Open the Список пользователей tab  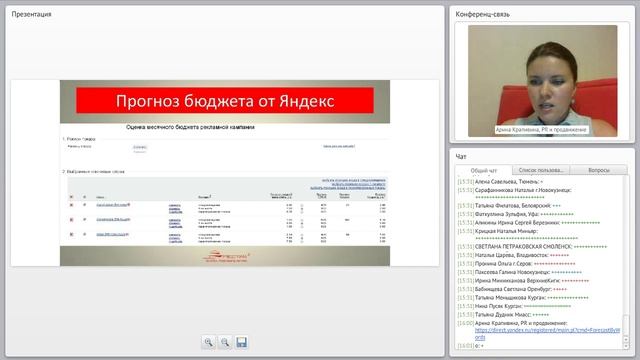(541, 170)
